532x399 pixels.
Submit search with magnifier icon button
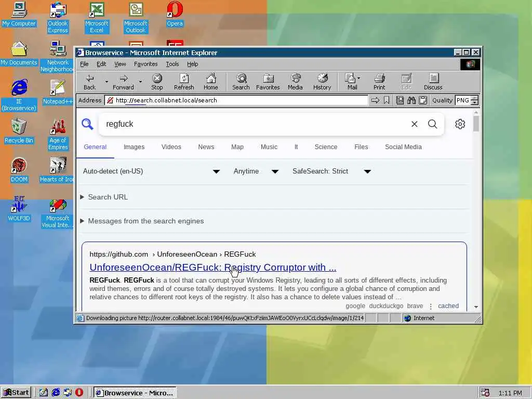click(x=433, y=124)
